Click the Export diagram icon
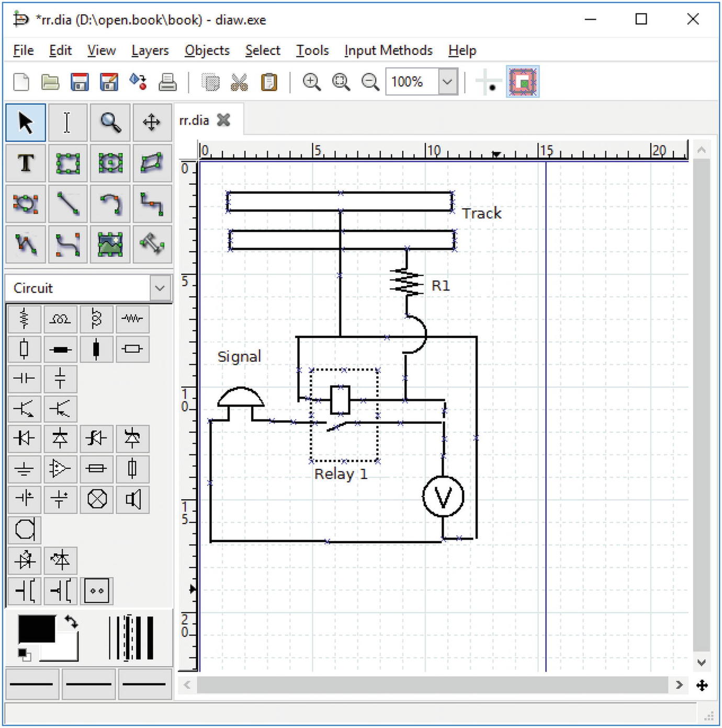 [138, 82]
